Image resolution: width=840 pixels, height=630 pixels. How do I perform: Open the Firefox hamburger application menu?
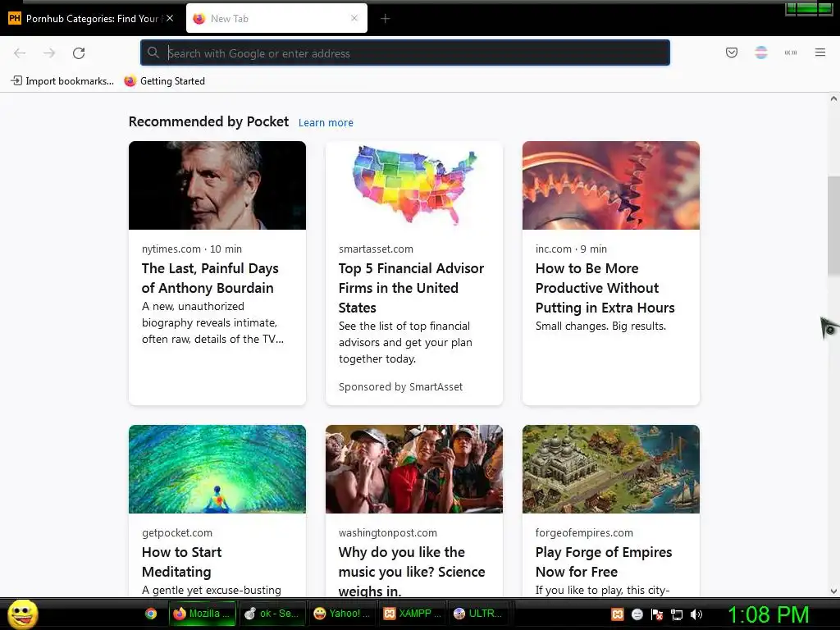[820, 52]
